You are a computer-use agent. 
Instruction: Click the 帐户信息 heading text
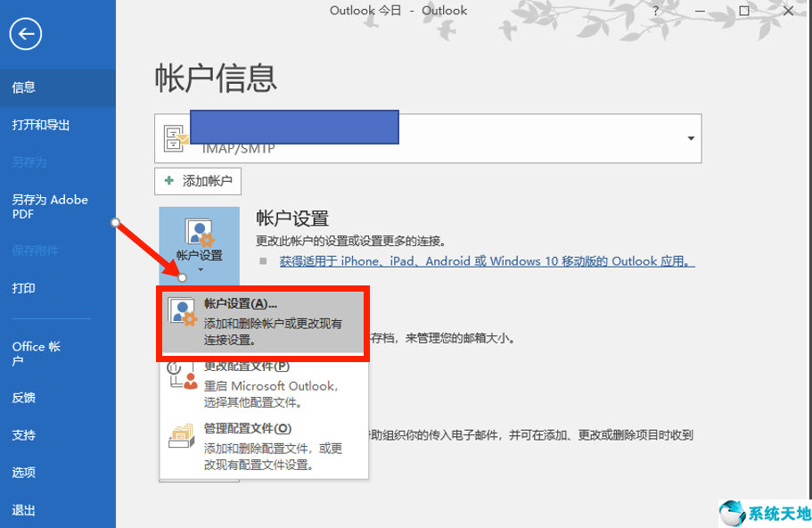click(x=216, y=78)
